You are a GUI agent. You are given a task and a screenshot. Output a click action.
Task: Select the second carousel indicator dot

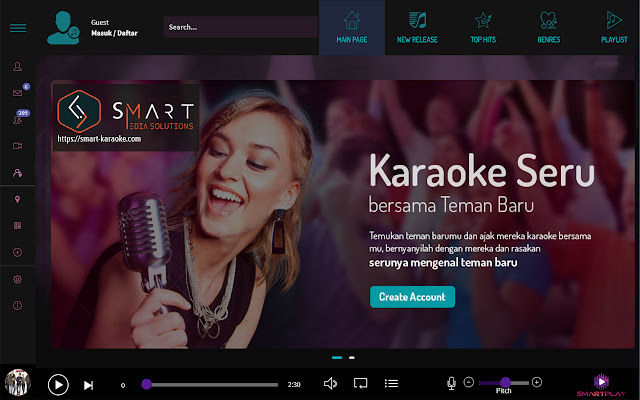(x=351, y=357)
